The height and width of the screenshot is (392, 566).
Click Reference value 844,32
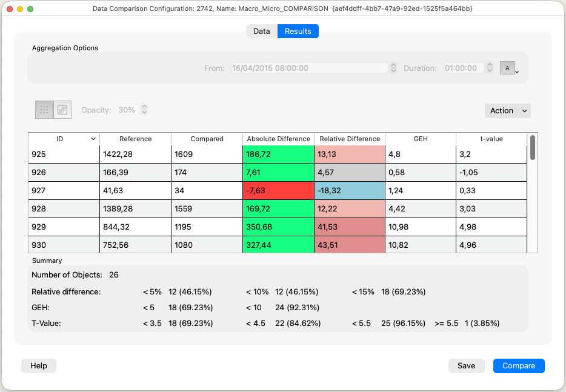coord(135,227)
